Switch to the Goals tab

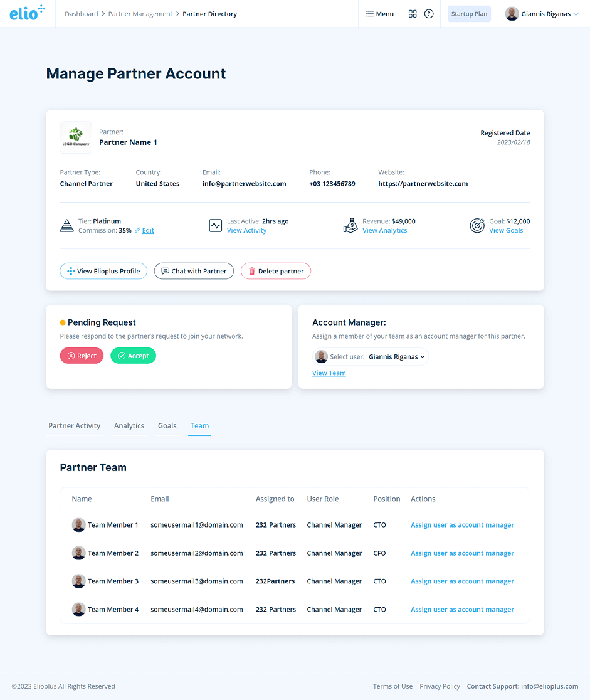(x=167, y=426)
